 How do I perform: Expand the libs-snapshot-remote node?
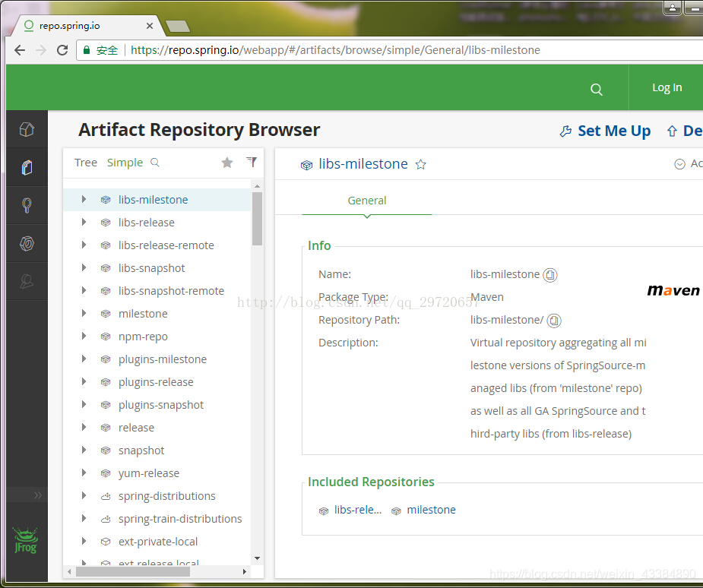(84, 291)
